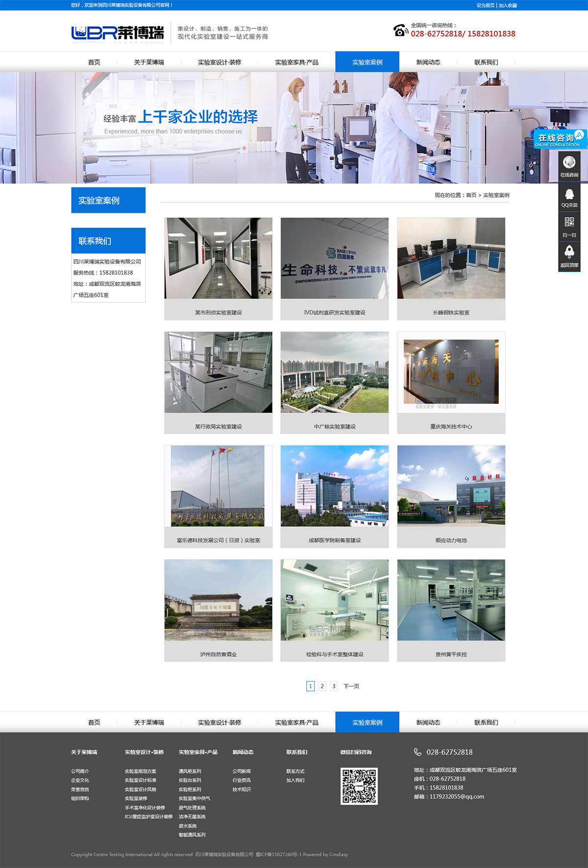Image resolution: width=588 pixels, height=868 pixels.
Task: Open 新闻动态 in the bottom navigation bar
Action: (428, 722)
